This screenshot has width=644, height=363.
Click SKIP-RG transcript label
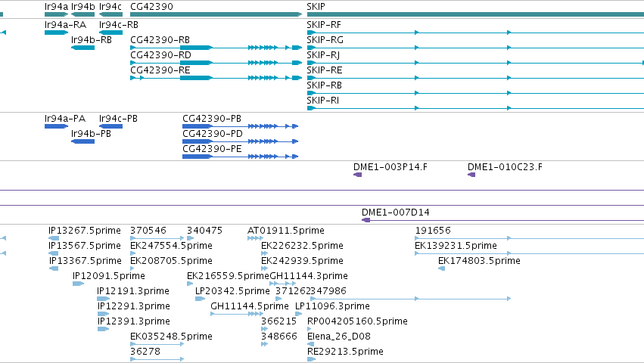click(x=325, y=40)
